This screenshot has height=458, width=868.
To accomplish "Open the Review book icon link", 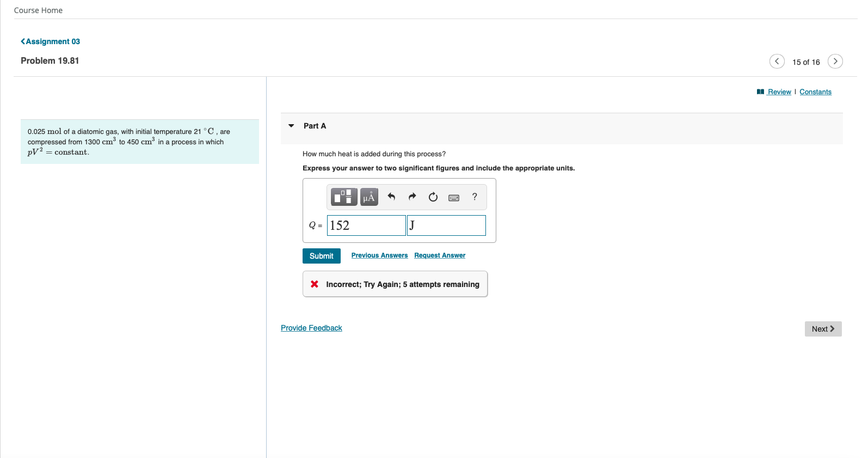I will click(774, 91).
